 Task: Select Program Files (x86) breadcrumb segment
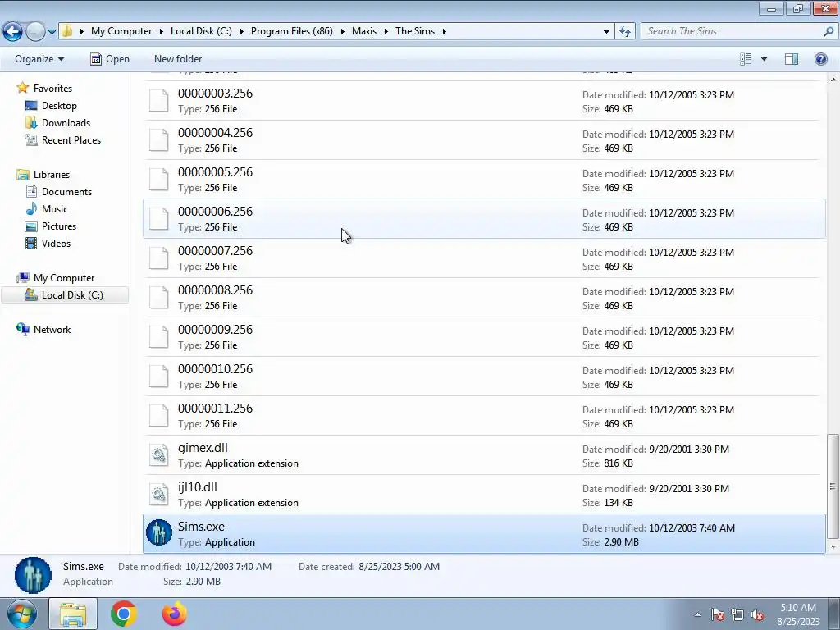click(x=291, y=31)
